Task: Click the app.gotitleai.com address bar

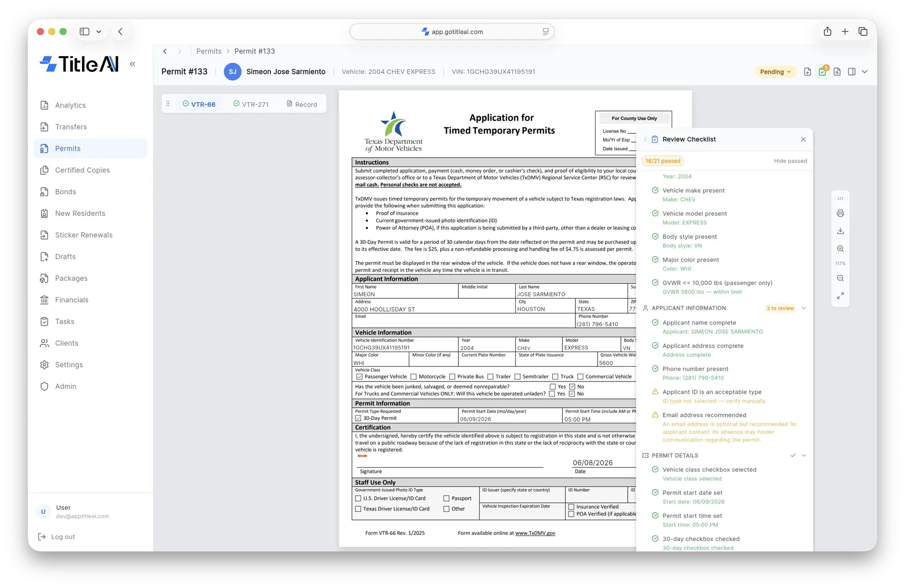Action: [x=452, y=31]
